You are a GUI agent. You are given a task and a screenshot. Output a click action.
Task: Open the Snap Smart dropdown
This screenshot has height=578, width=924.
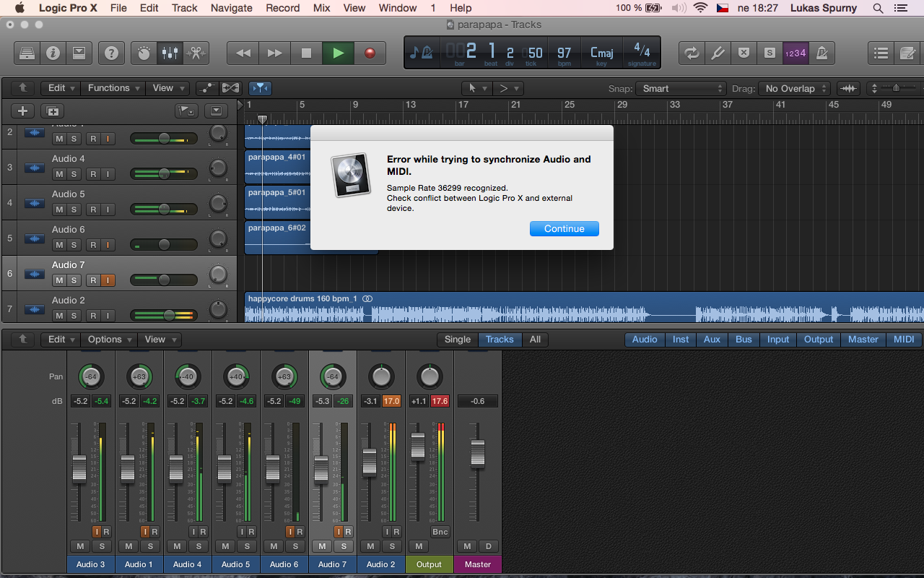pyautogui.click(x=681, y=89)
